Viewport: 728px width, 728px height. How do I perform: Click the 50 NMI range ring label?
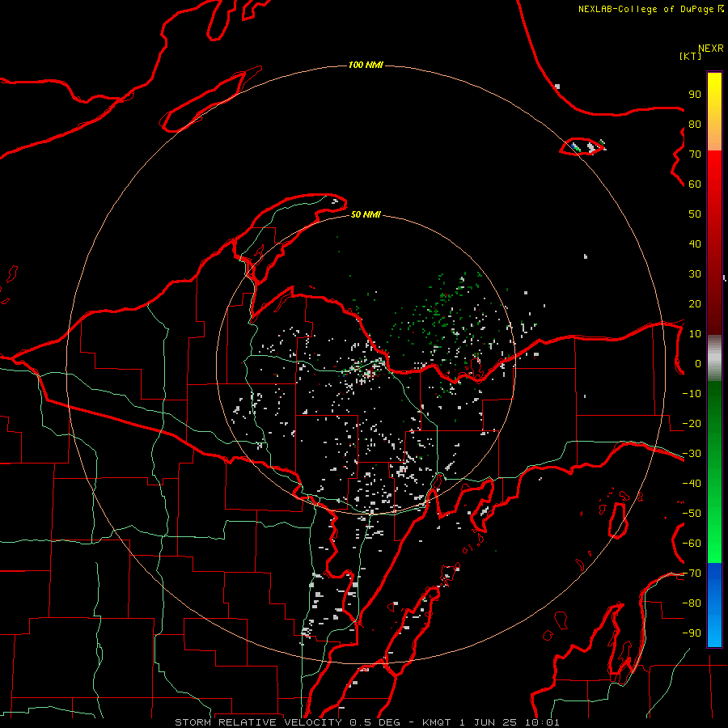tap(366, 214)
